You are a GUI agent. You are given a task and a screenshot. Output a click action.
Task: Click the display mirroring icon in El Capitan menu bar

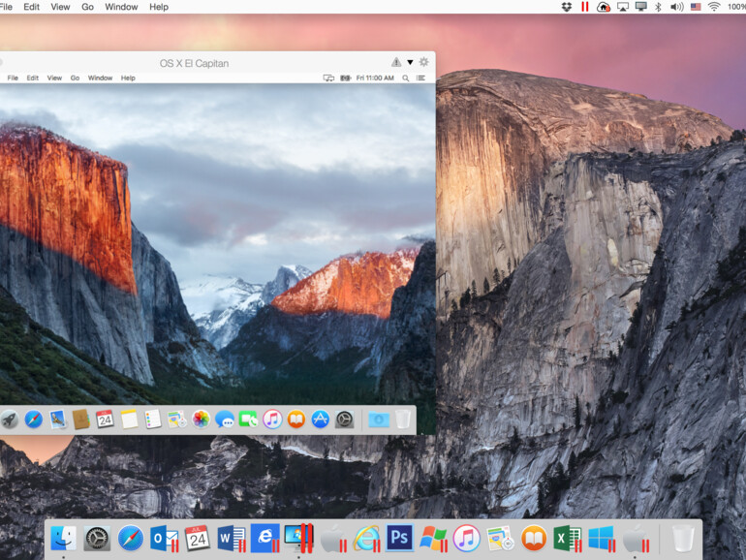pyautogui.click(x=328, y=78)
